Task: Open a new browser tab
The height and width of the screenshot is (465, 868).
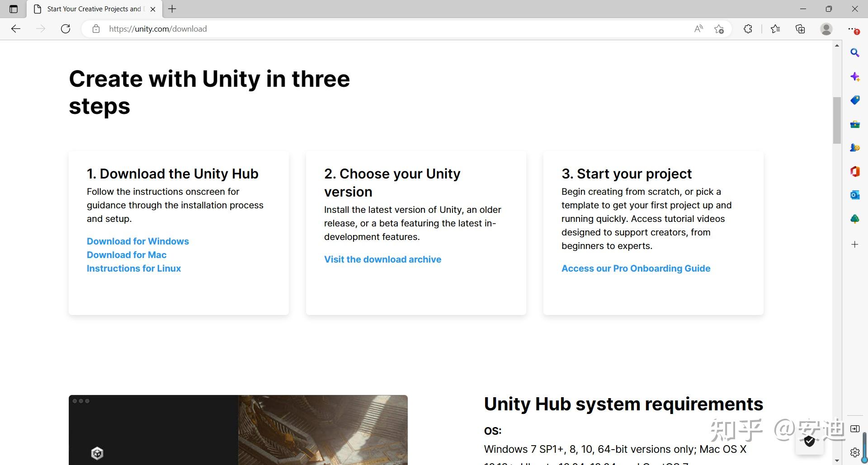Action: click(x=172, y=9)
